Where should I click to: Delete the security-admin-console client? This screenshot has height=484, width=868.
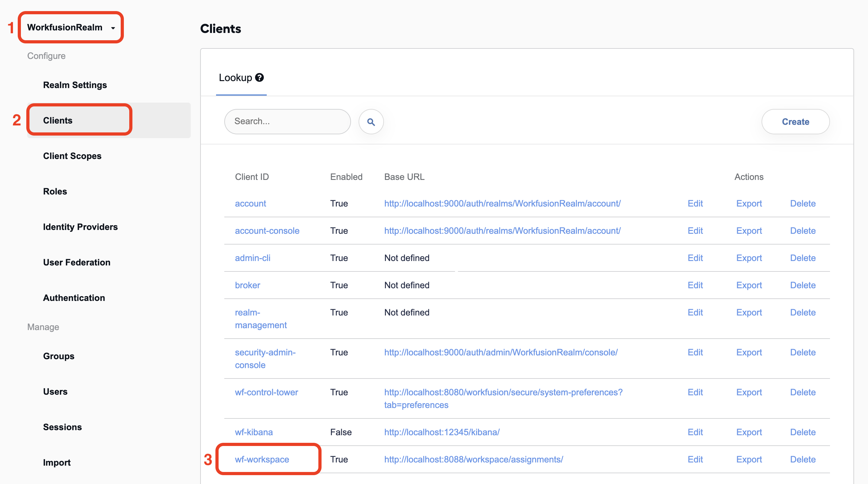point(803,352)
